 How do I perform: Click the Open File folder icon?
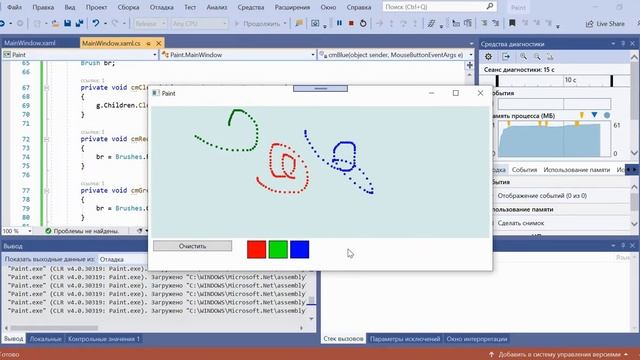point(56,24)
